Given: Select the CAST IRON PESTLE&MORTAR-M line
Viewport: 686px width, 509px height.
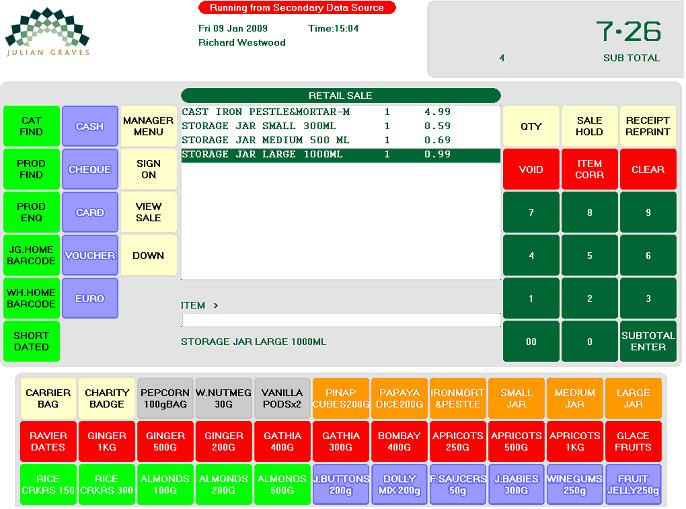Looking at the screenshot, I should (340, 112).
